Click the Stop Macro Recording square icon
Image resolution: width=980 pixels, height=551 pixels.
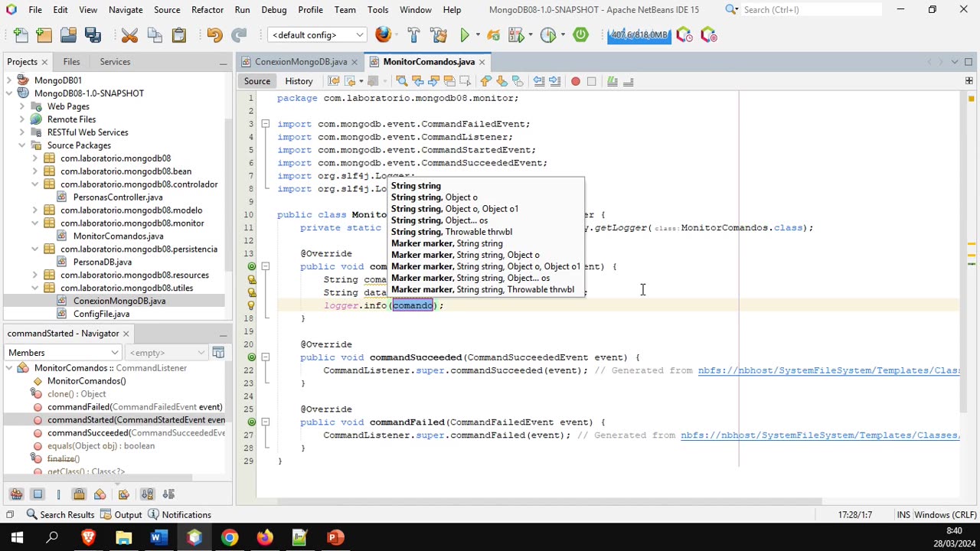pyautogui.click(x=592, y=81)
